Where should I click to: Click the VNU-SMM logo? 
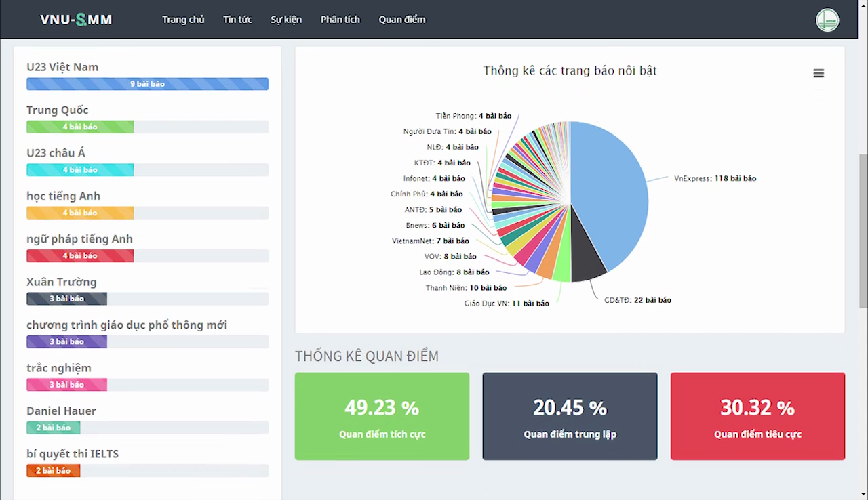click(76, 20)
